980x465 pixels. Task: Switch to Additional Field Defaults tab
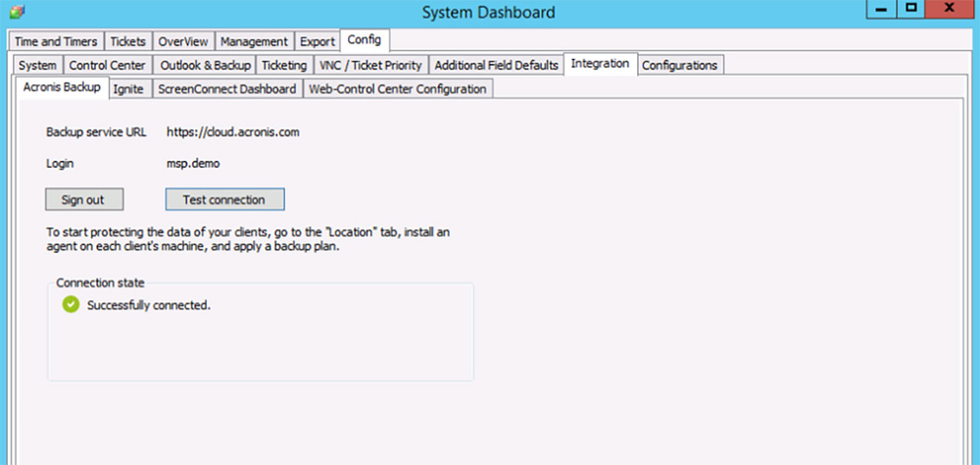click(x=496, y=65)
